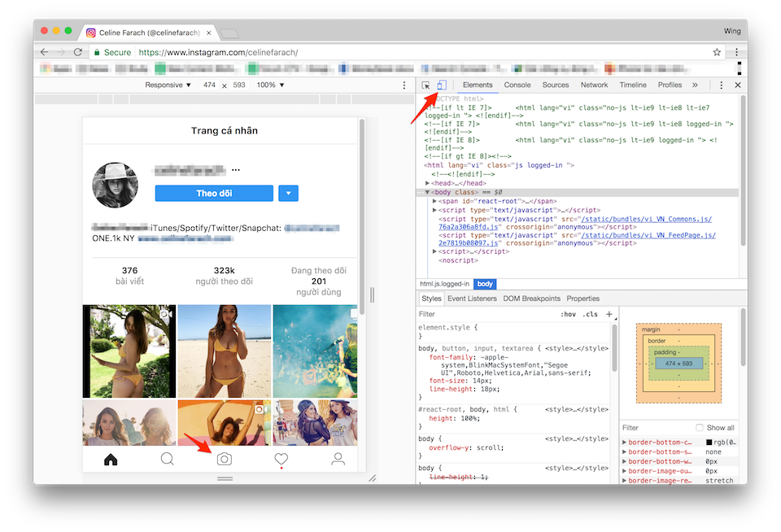Viewport: 781px width, 532px height.
Task: Expand the head element node
Action: 427,183
